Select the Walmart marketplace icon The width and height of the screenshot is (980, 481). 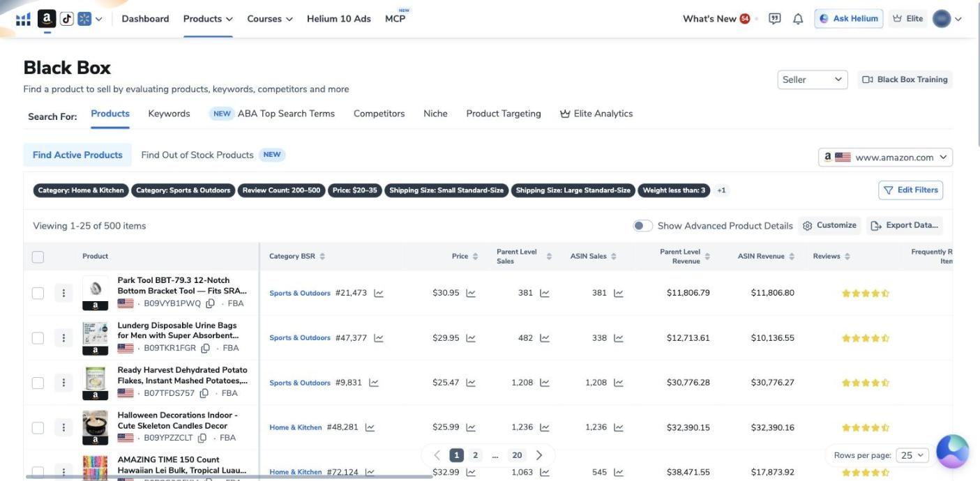84,19
